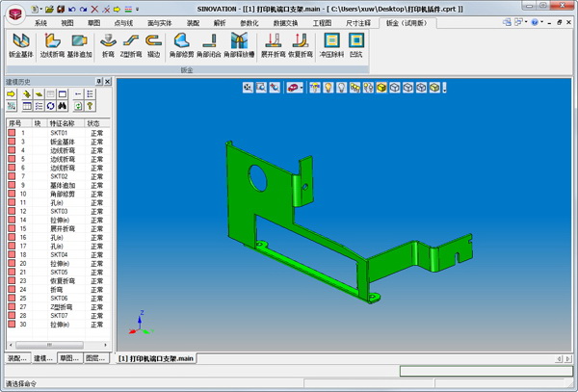Activate the 角部修剪 corner trim tool
The image size is (578, 392).
182,45
